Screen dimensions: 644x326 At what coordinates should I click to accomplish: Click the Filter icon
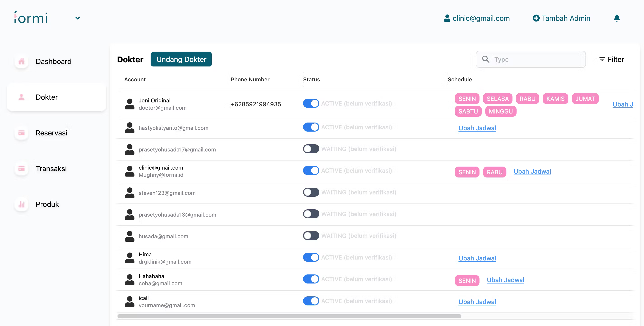tap(602, 59)
